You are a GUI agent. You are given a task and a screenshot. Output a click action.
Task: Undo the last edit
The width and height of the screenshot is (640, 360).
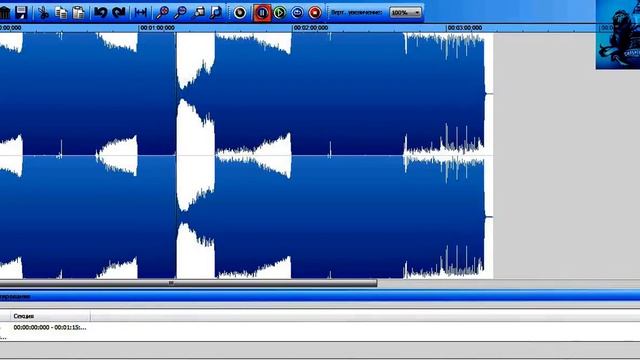click(100, 13)
